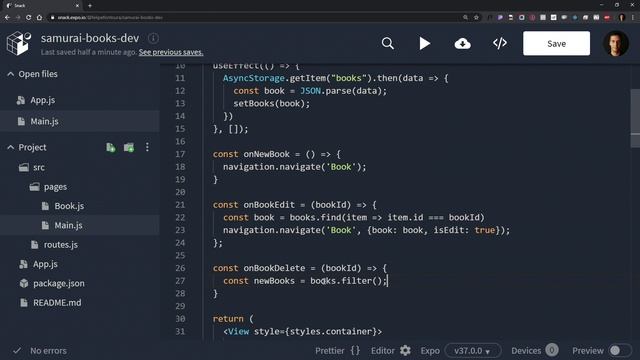Screen dimensions: 640x360
Task: Reload the browser page
Action: click(29, 18)
